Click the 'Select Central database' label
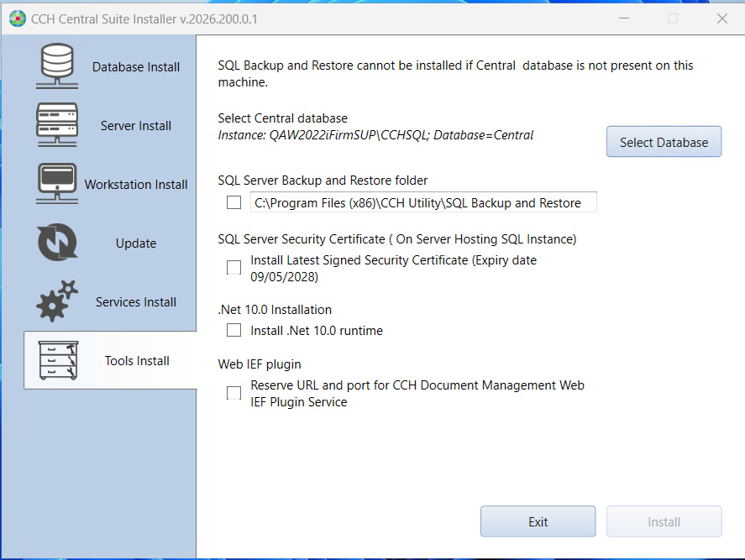The image size is (745, 560). tap(283, 118)
